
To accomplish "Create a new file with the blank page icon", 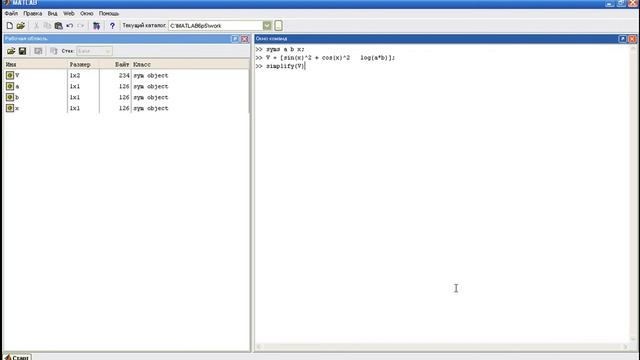I will (9, 26).
